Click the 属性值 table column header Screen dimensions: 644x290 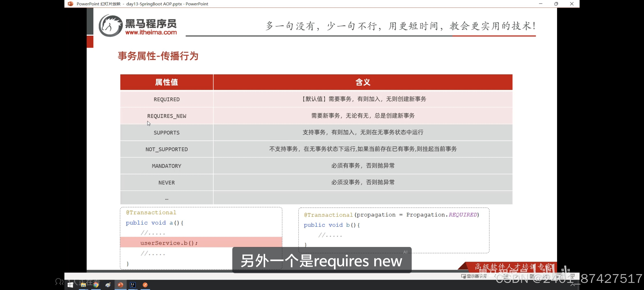(167, 82)
